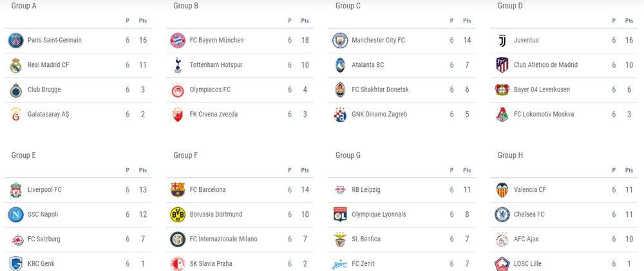This screenshot has height=271, width=644.
Task: Click the FC Barcelona crest
Action: point(177,190)
